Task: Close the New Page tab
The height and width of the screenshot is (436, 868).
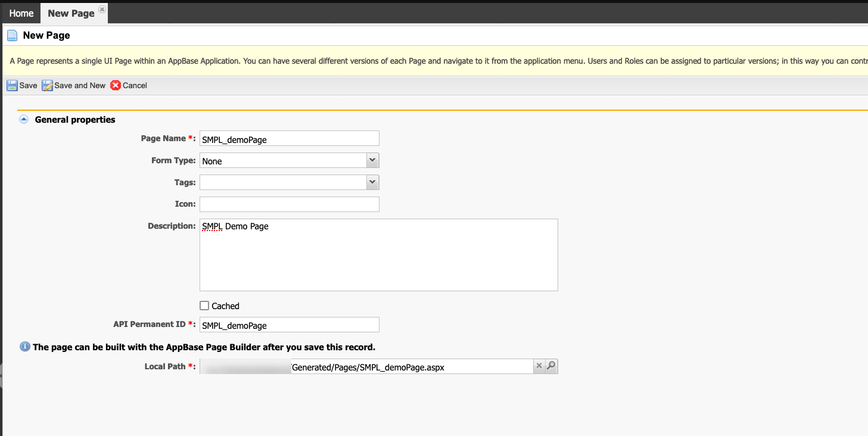Action: (x=102, y=10)
